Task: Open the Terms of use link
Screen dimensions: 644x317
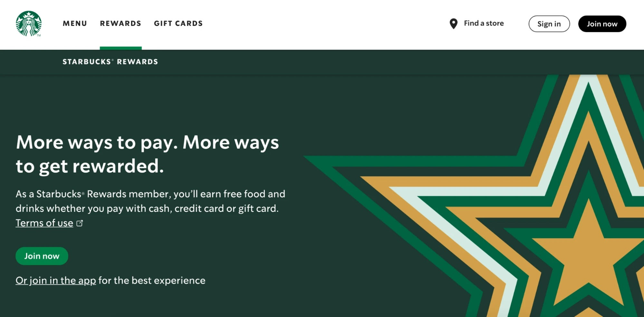Action: (44, 223)
